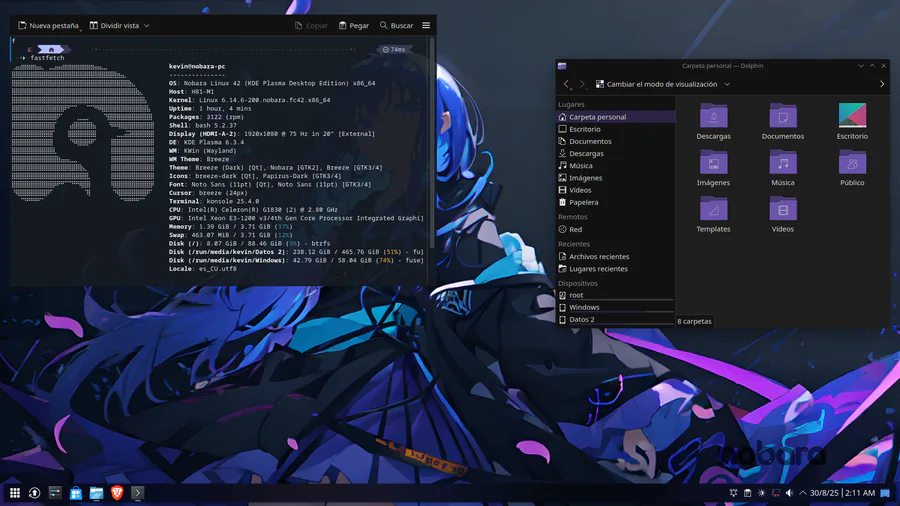The width and height of the screenshot is (900, 506).
Task: Select Imágenes in Dolphin sidebar
Action: [615, 178]
